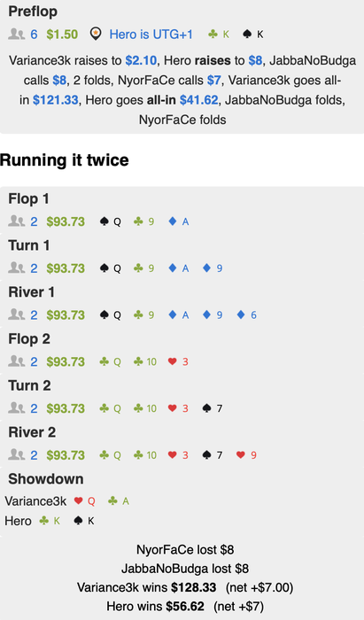Click the 9 of hearts on River 2
The image size is (364, 620).
pyautogui.click(x=246, y=455)
